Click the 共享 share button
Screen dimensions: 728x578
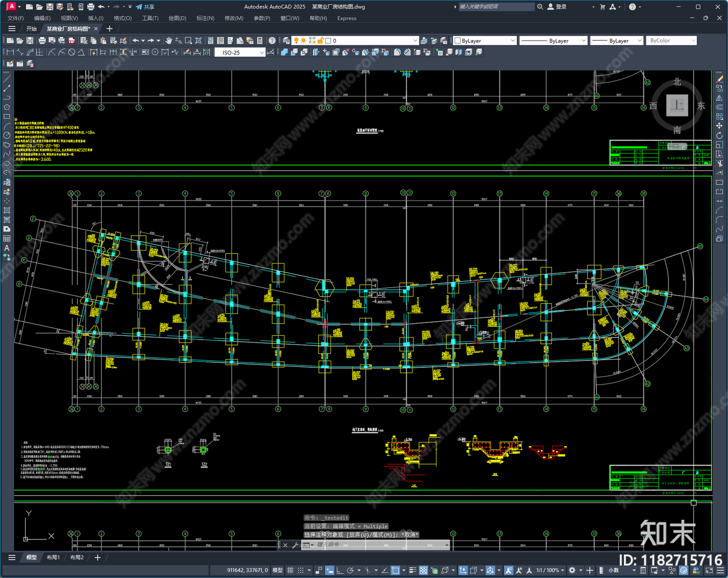click(145, 7)
